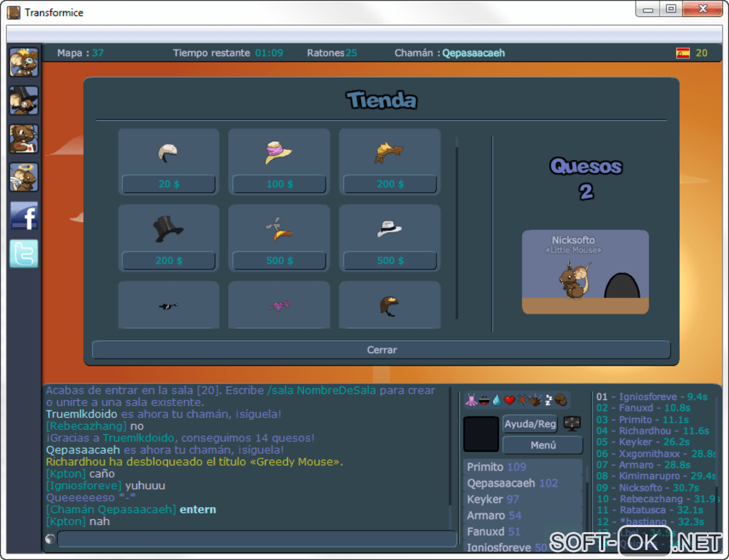729x560 pixels.
Task: Open the crowned mouse icon in the sidebar
Action: (x=24, y=62)
